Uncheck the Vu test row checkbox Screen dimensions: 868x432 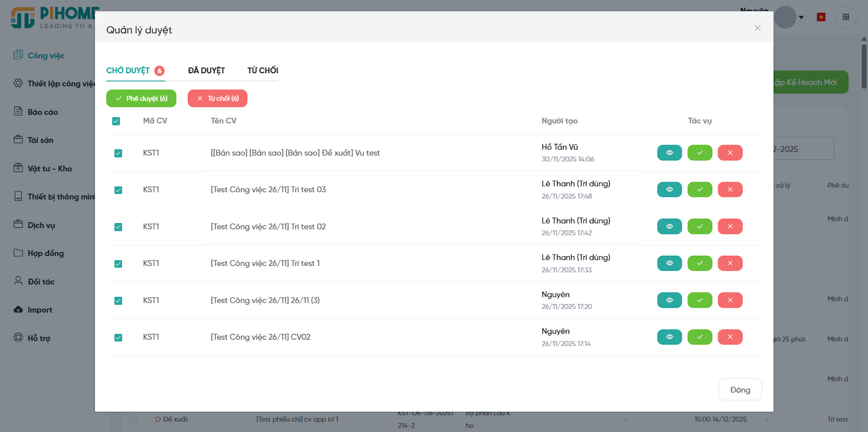point(118,154)
